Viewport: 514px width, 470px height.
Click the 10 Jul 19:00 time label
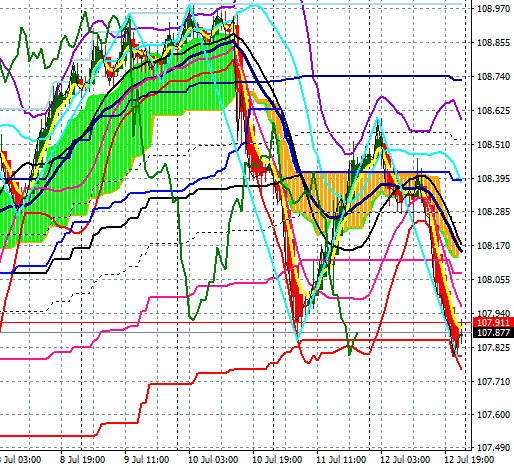pyautogui.click(x=277, y=460)
